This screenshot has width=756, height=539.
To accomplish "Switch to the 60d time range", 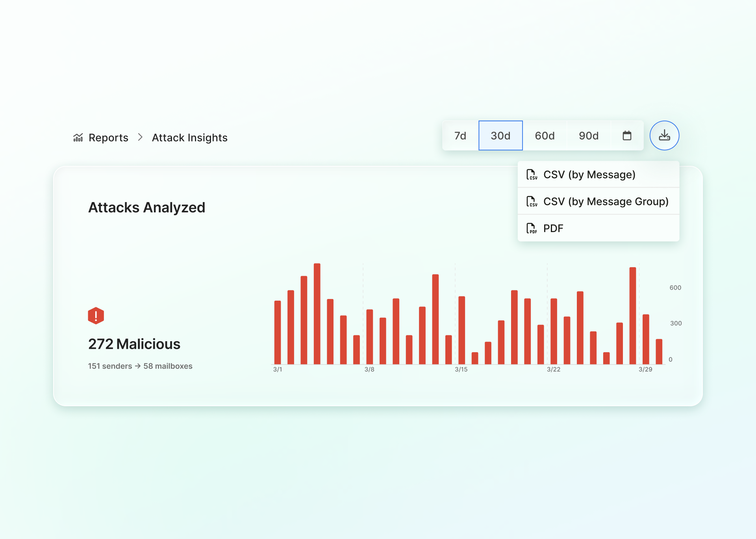I will 545,136.
